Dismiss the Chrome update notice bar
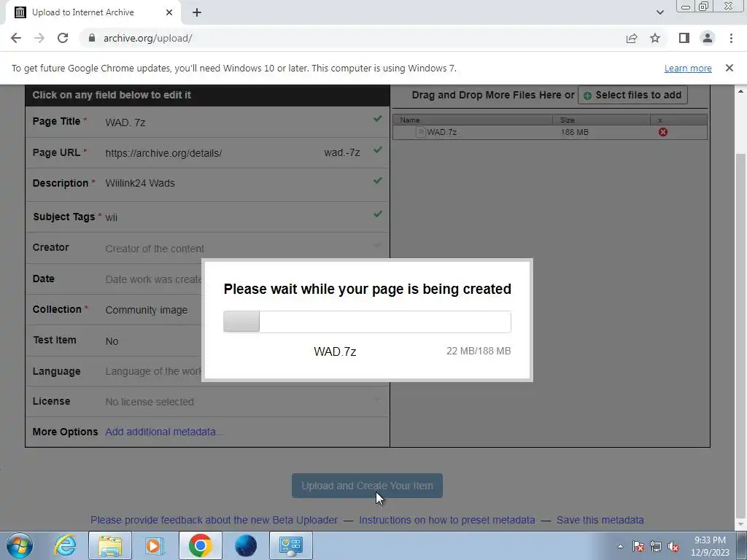 (729, 68)
